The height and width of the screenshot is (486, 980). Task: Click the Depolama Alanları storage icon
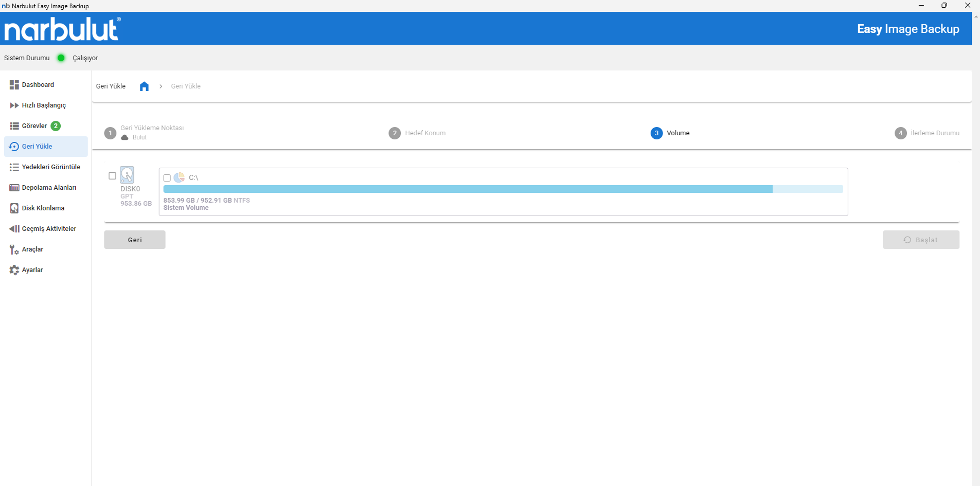(14, 188)
